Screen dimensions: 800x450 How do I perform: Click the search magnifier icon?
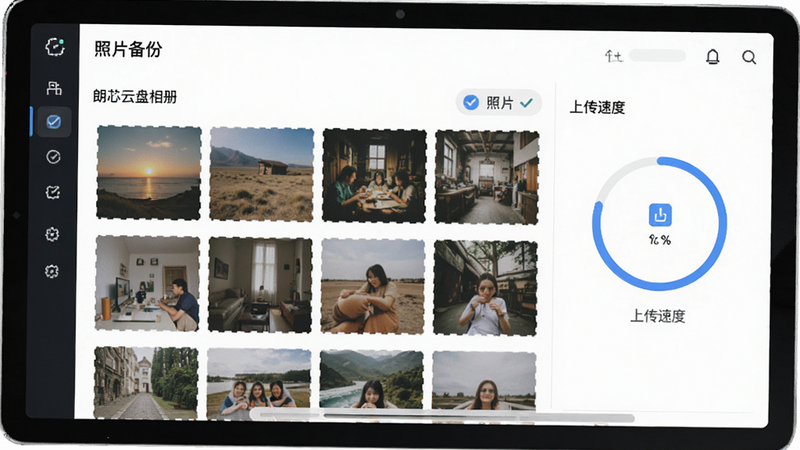tap(749, 57)
